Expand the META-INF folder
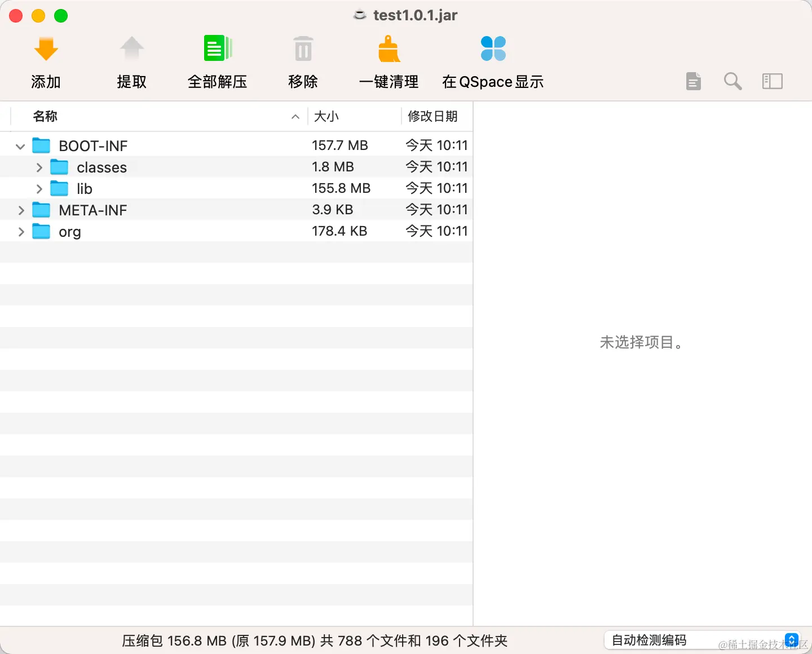Viewport: 812px width, 654px height. (21, 210)
